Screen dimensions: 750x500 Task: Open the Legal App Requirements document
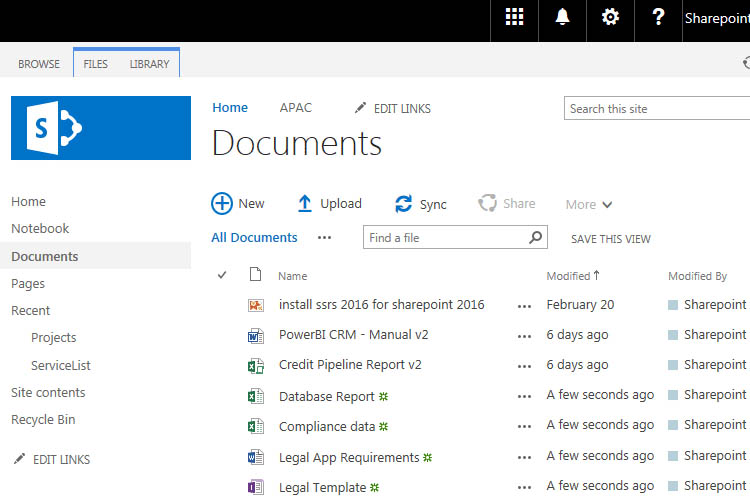pyautogui.click(x=349, y=458)
